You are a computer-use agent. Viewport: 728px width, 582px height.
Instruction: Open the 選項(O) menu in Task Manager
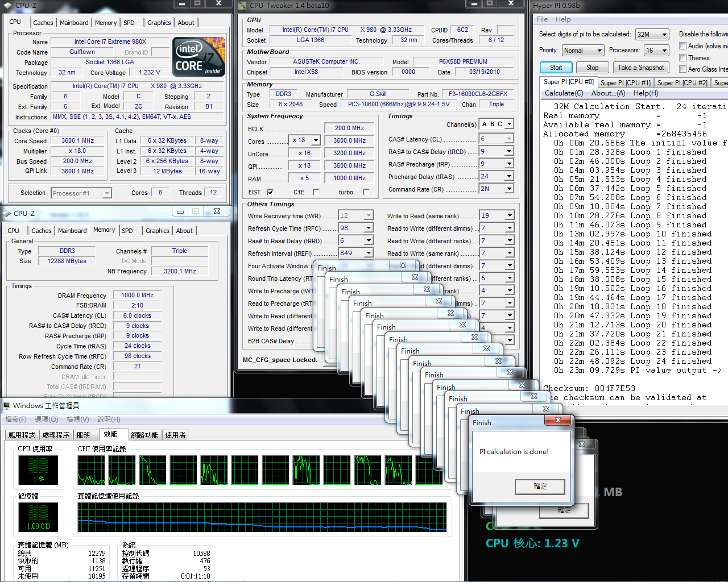click(x=47, y=419)
